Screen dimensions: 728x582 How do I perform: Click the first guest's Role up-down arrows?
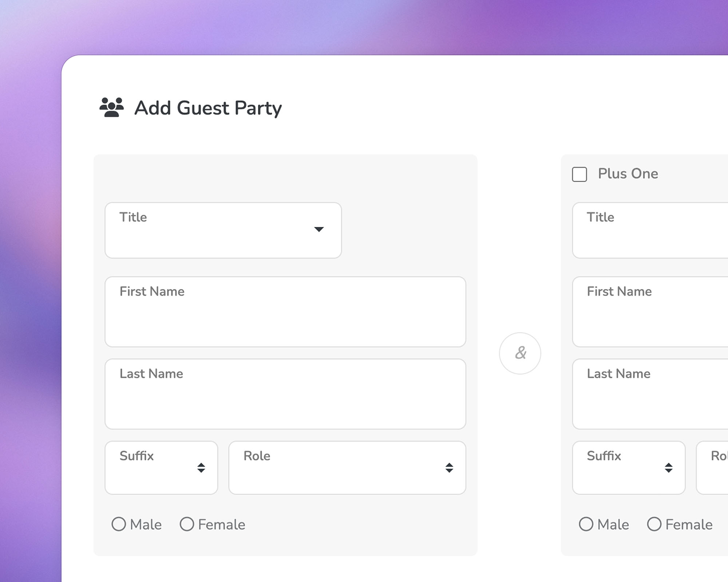(450, 468)
